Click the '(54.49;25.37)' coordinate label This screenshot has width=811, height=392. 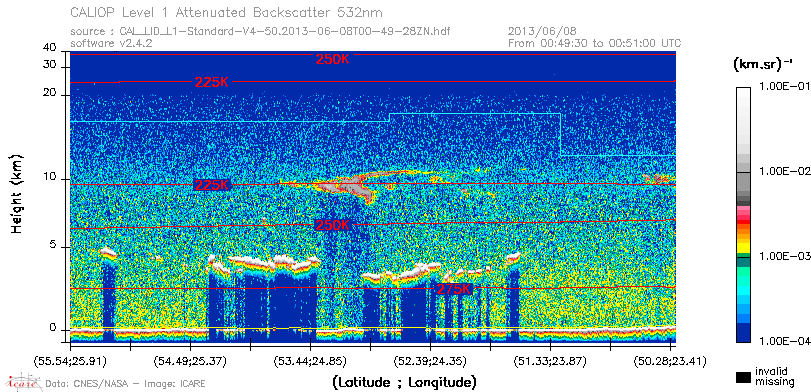190,360
